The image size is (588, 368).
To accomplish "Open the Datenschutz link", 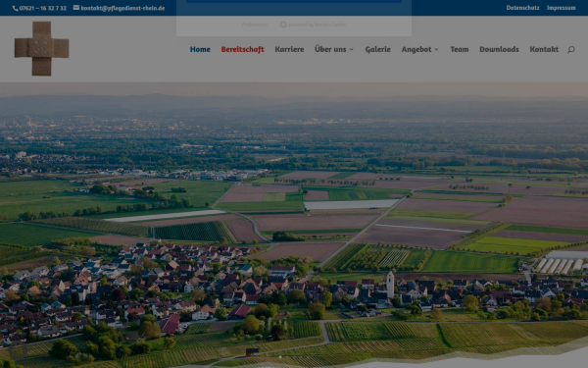I will pos(522,8).
